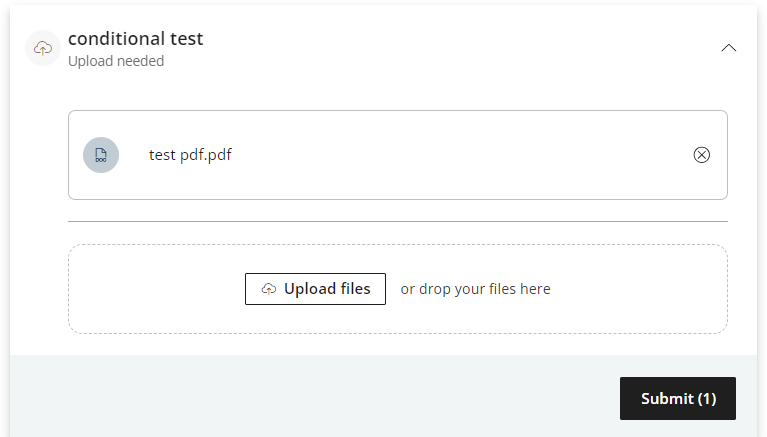Click the 'or drop your files here' text

pos(475,289)
